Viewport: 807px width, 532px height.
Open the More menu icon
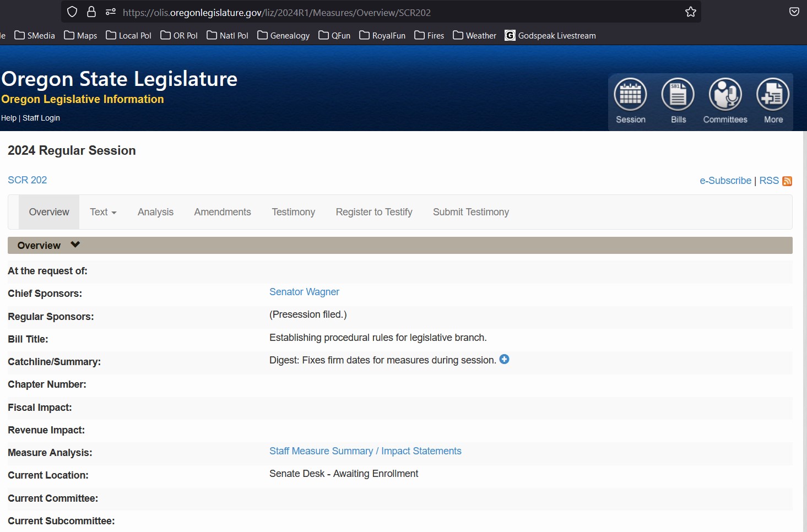[773, 95]
